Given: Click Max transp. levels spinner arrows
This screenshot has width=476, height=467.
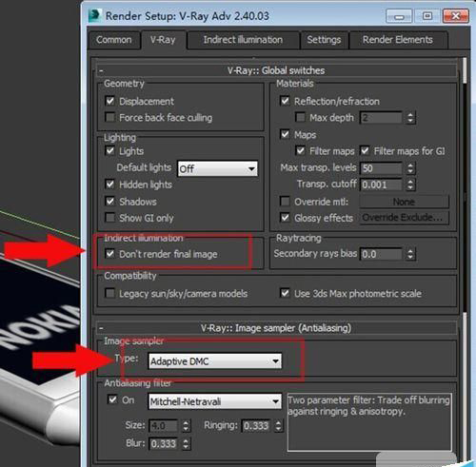Looking at the screenshot, I should pos(410,168).
